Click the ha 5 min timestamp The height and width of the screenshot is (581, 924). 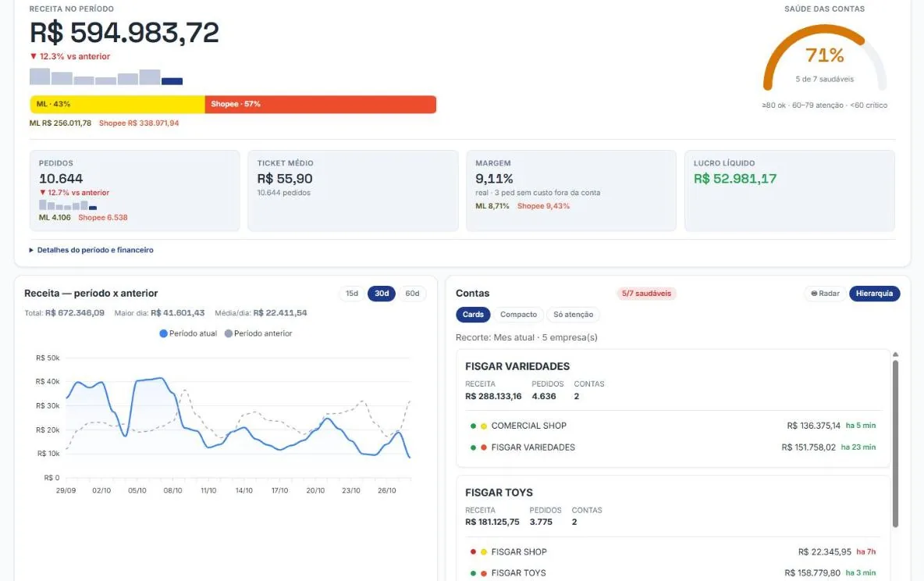tap(861, 426)
